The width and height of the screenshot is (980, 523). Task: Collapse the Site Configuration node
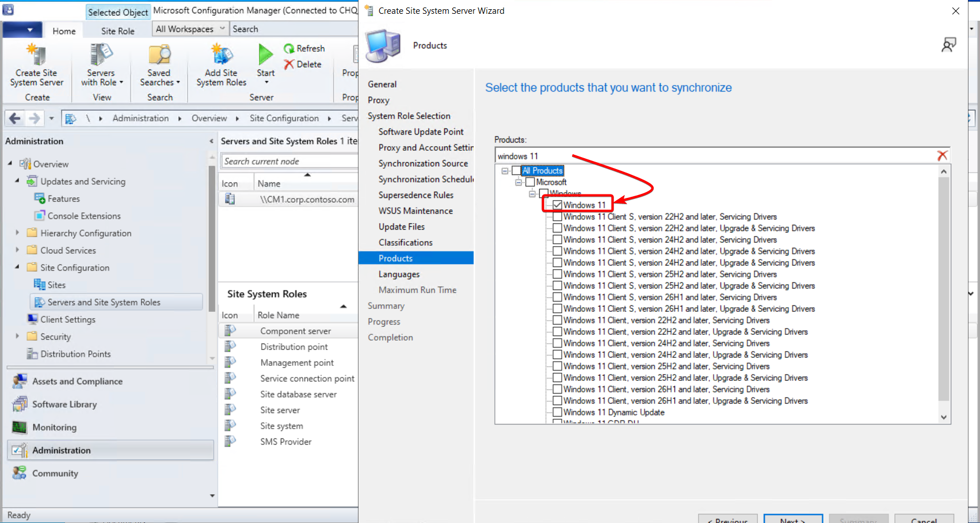pos(17,268)
